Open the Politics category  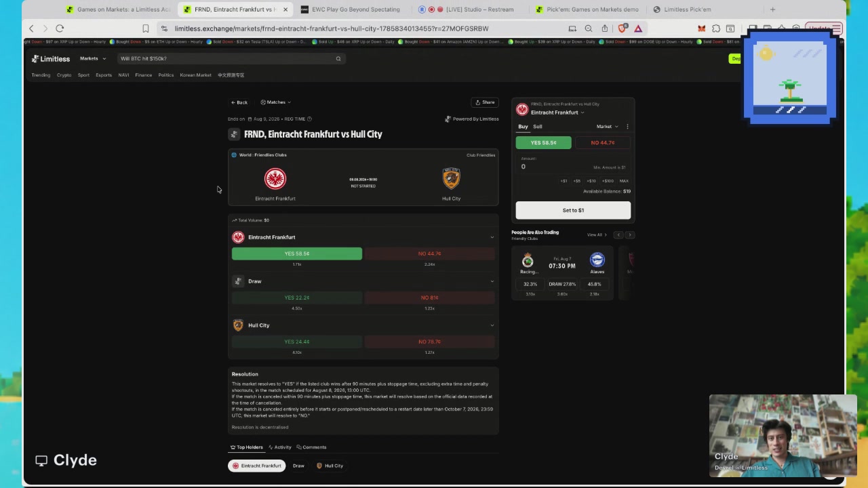click(x=166, y=75)
